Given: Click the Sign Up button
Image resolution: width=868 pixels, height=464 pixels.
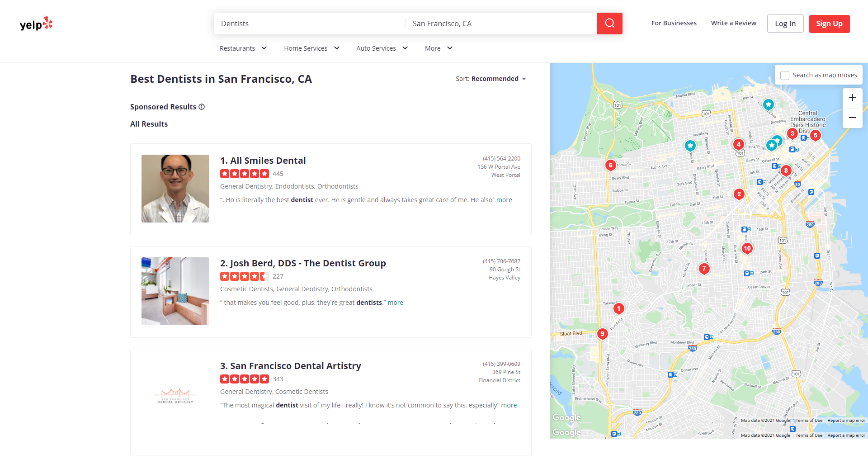Looking at the screenshot, I should 829,24.
